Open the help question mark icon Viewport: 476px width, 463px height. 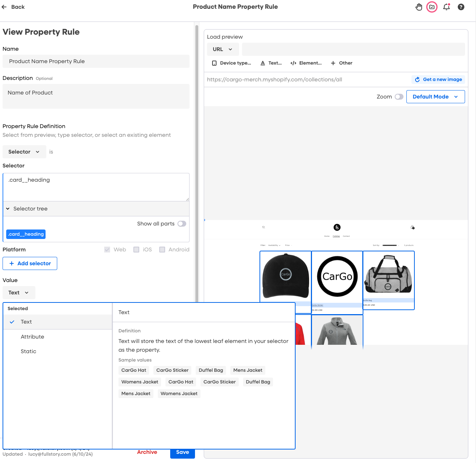tap(461, 7)
